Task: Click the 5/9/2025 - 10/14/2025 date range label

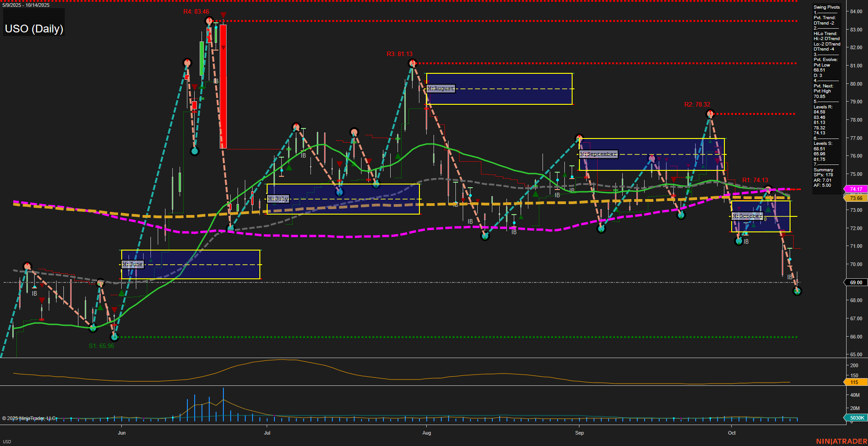Action: pyautogui.click(x=26, y=5)
